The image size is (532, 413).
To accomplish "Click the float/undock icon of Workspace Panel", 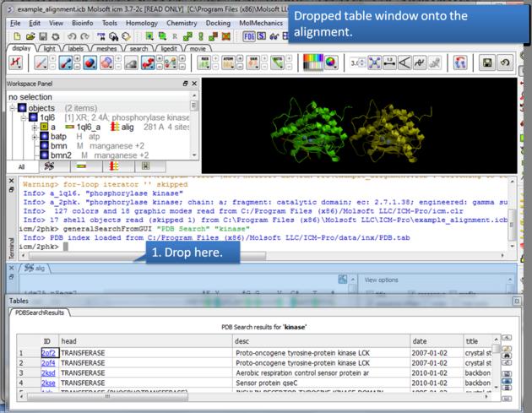I will coord(184,84).
